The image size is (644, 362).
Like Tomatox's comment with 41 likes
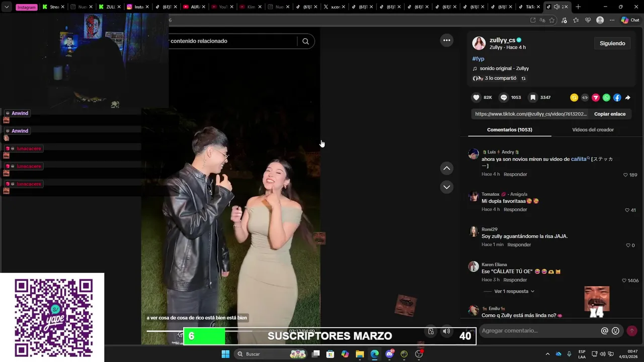tap(627, 210)
